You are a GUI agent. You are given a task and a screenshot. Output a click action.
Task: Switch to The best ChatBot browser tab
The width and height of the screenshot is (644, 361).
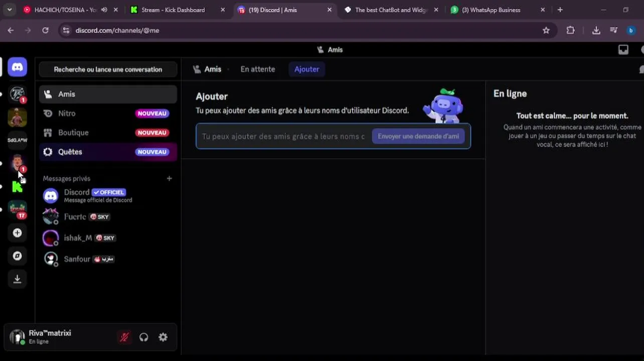click(x=390, y=10)
